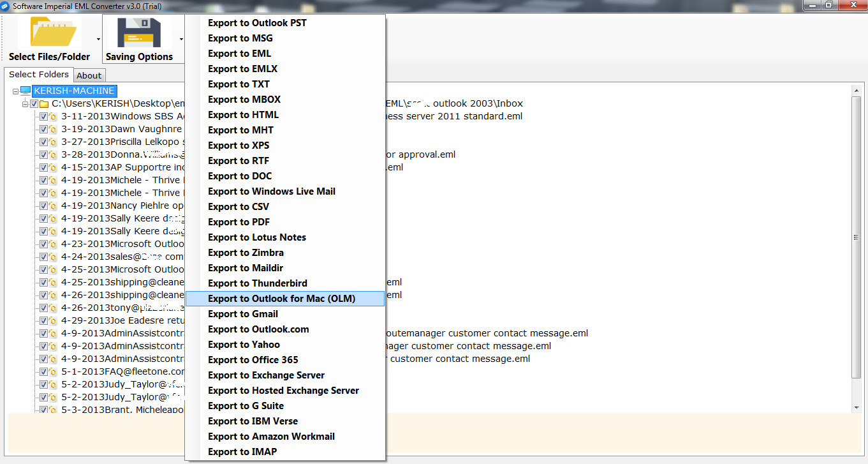868x464 pixels.
Task: Open the Saving Options dropdown arrow
Action: (x=181, y=39)
